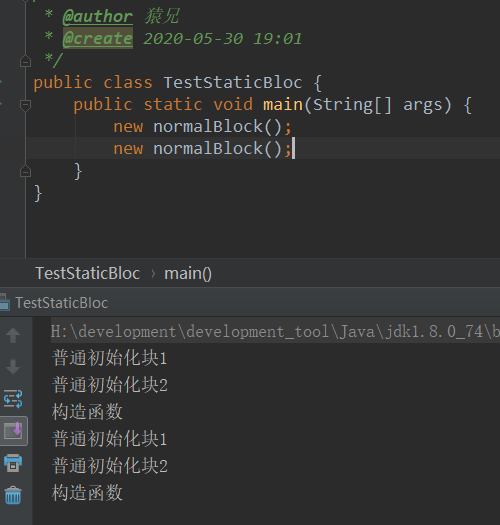Collapse the doc comment end fold marker

pos(25,61)
